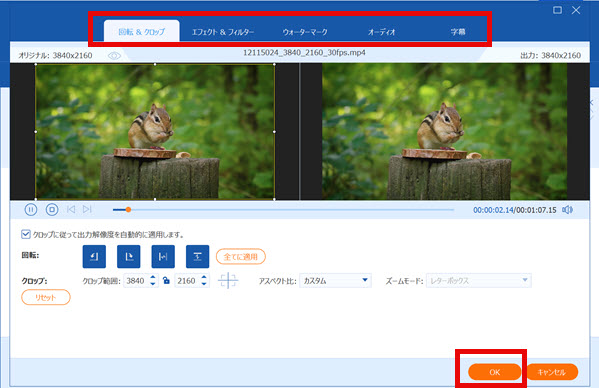Click リセット button
Screen dimensions: 599x388
click(x=46, y=297)
